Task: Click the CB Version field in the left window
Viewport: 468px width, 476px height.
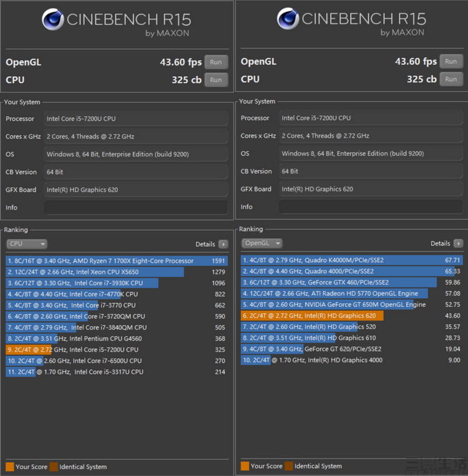Action: tap(136, 172)
